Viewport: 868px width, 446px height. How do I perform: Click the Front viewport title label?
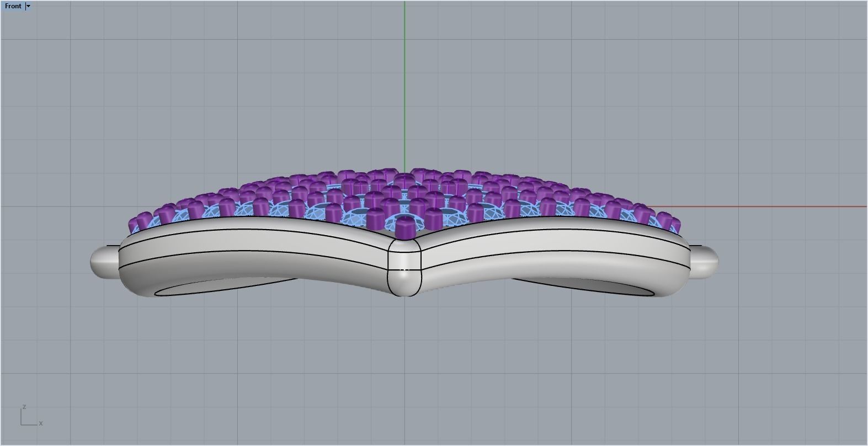13,6
